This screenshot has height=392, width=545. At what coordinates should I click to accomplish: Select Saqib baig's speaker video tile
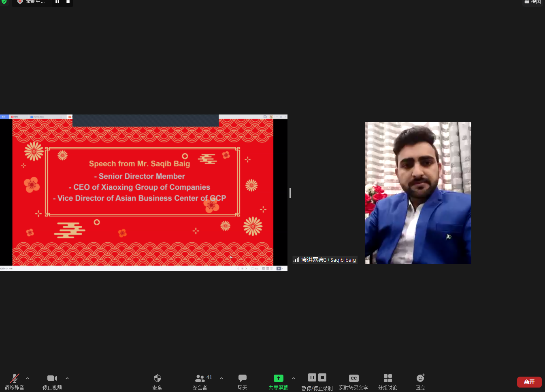pyautogui.click(x=418, y=193)
